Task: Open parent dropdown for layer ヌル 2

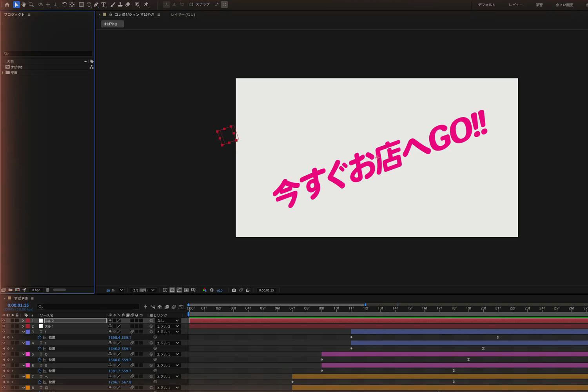Action: pyautogui.click(x=168, y=321)
